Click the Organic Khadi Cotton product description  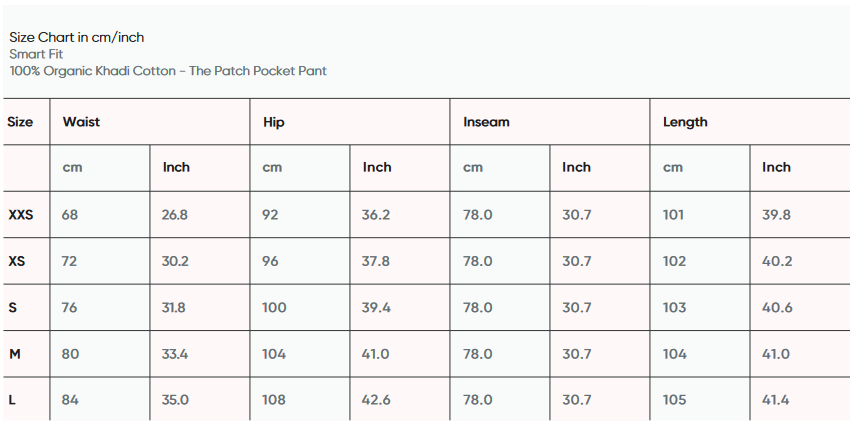tap(168, 71)
